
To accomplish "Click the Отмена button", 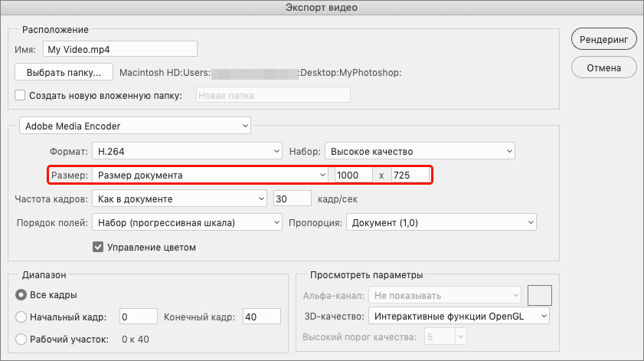I will [x=603, y=67].
